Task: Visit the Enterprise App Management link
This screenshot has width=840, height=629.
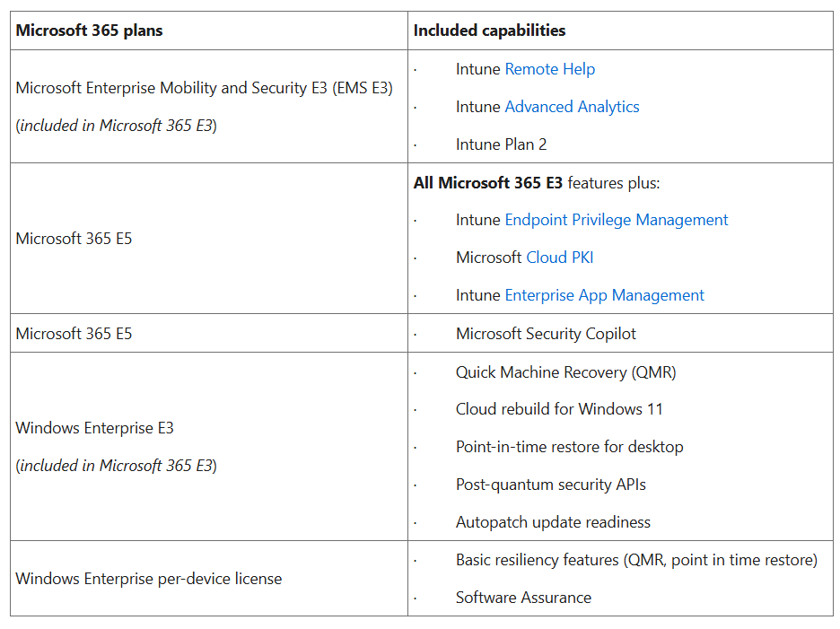Action: (x=604, y=295)
